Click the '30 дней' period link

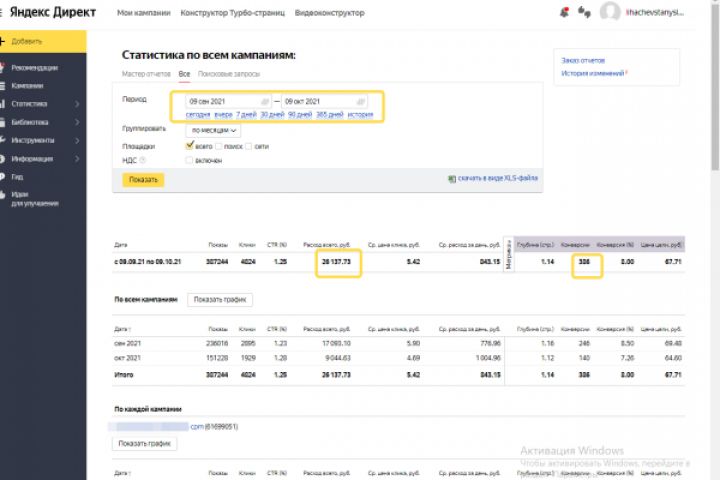pyautogui.click(x=272, y=115)
